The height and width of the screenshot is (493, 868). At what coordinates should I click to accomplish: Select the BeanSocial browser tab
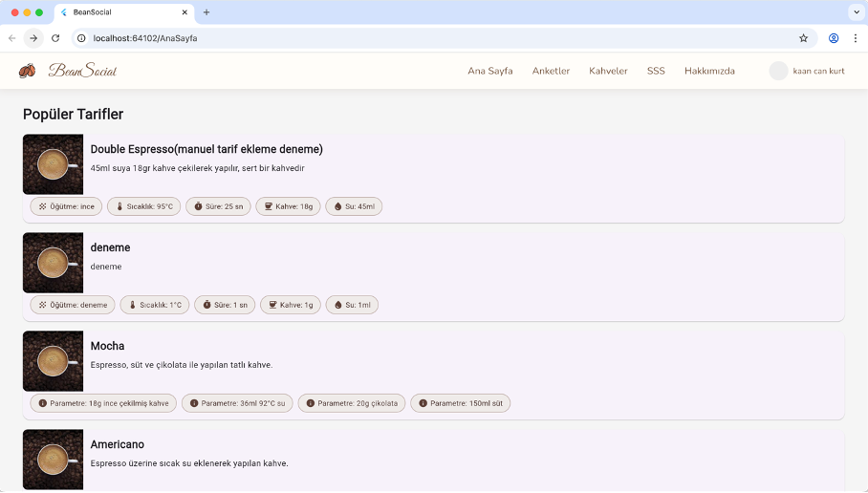124,12
